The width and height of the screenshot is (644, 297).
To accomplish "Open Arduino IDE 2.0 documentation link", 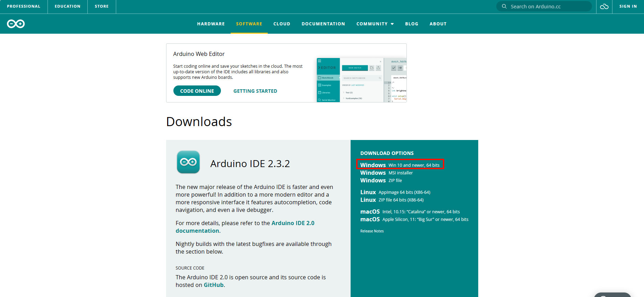I will [x=245, y=227].
